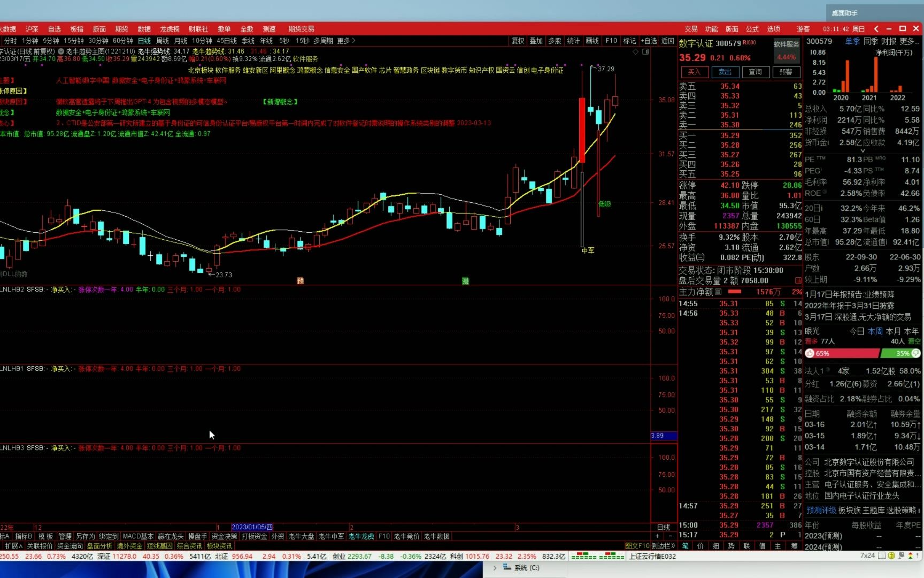
Task: Click the 3.89 value marker on indicator axis
Action: [664, 436]
